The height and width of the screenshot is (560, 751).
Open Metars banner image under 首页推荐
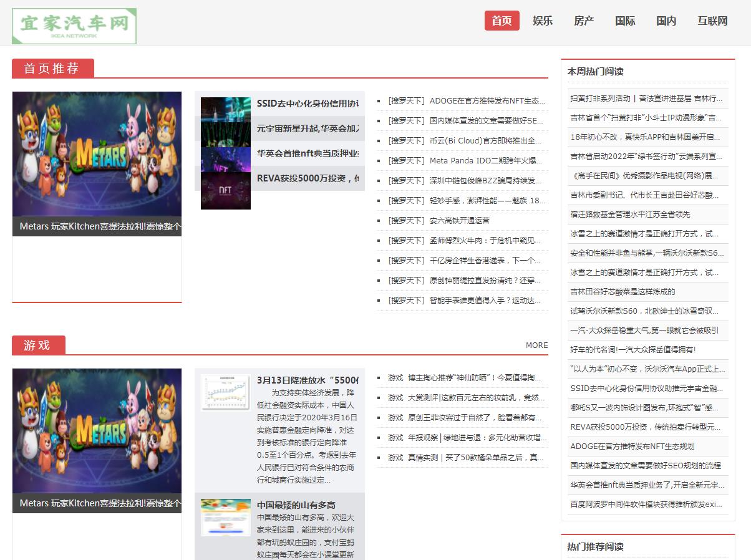coord(97,154)
